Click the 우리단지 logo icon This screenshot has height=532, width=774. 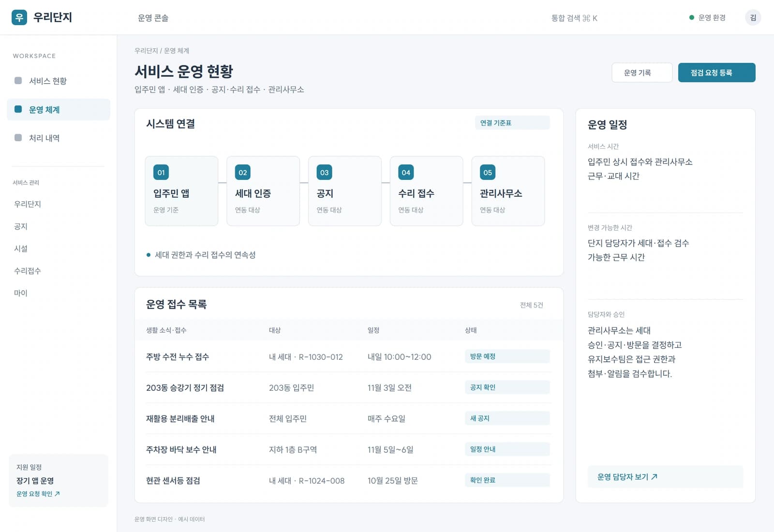(19, 17)
